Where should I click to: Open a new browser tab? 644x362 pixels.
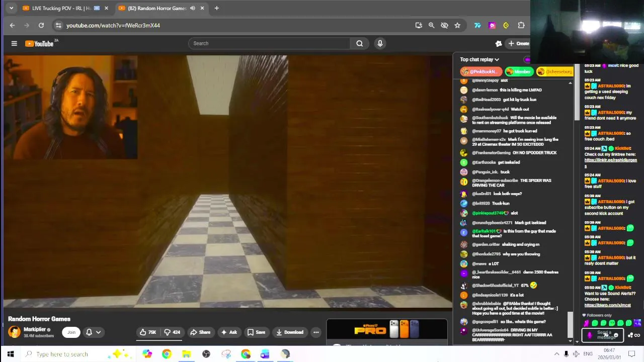tap(217, 8)
